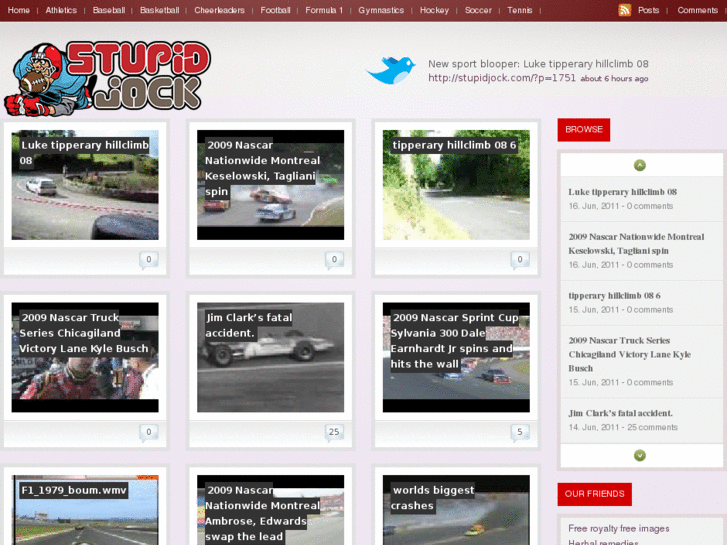Viewport: 727px width, 545px height.
Task: Open F1_1979_boum.wmv video thumbnail
Action: (x=85, y=510)
